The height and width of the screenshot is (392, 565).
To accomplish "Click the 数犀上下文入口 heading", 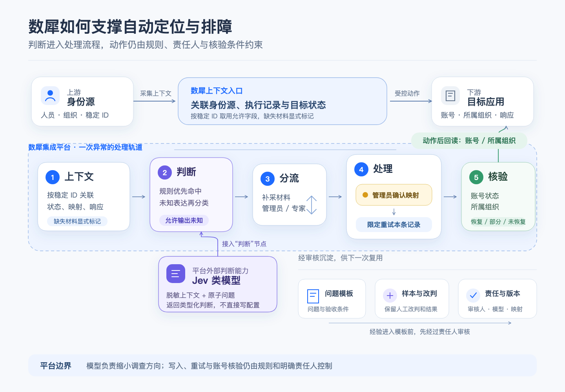I will tap(217, 91).
